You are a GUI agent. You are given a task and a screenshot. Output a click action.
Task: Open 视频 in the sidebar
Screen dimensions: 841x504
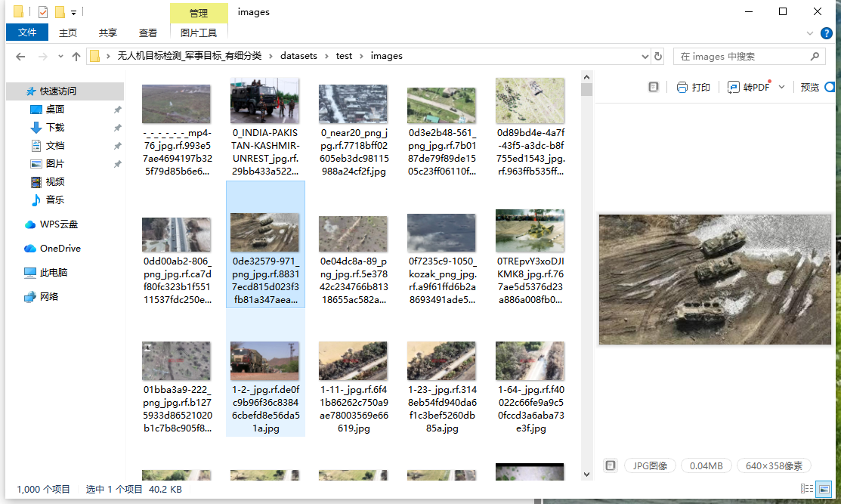click(x=54, y=182)
